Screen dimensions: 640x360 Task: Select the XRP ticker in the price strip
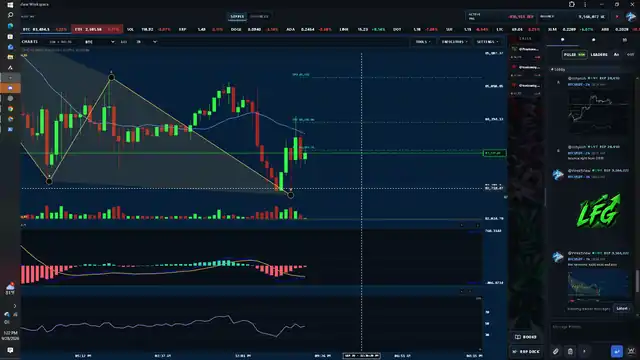tap(201, 29)
